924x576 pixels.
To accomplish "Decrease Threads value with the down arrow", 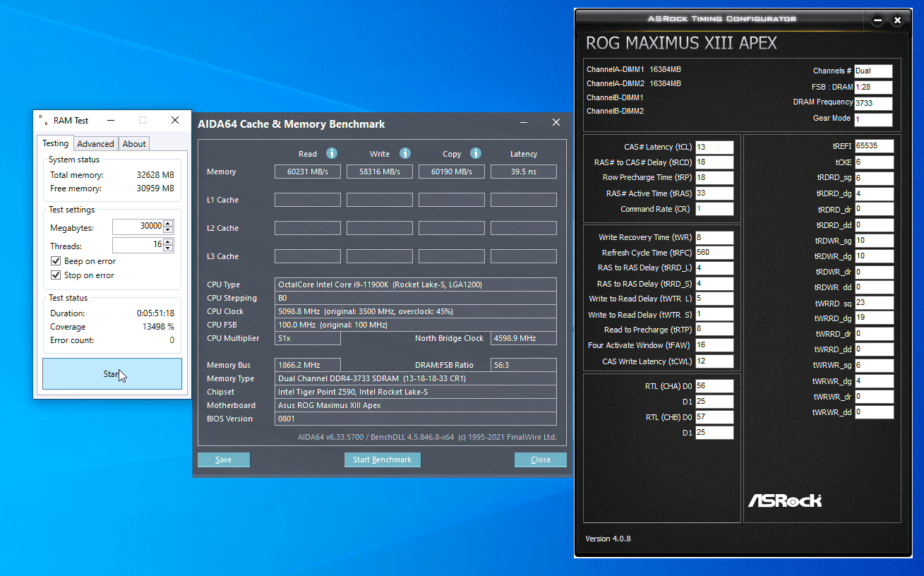I will [x=168, y=249].
